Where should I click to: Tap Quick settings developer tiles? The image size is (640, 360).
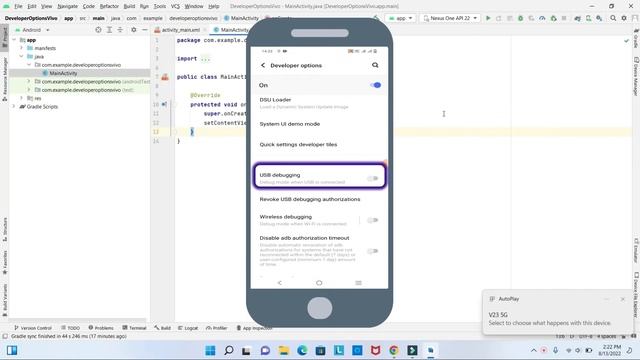click(x=298, y=144)
